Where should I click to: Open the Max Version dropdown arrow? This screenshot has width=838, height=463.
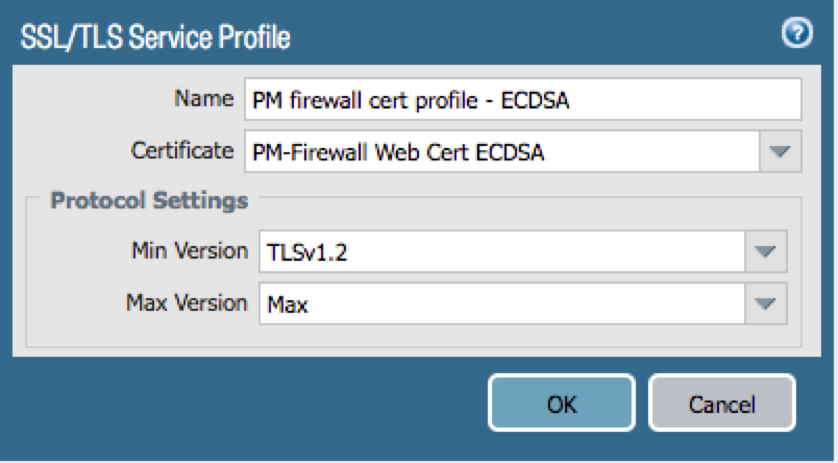pos(765,304)
